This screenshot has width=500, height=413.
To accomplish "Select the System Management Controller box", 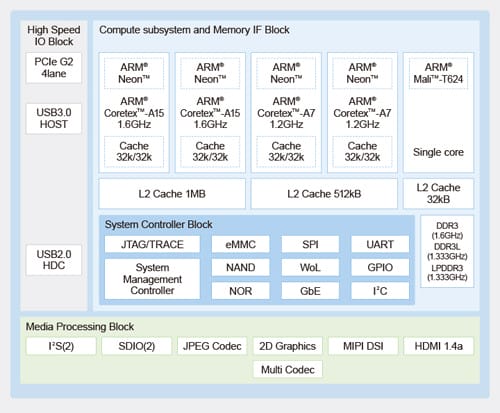I will point(152,279).
